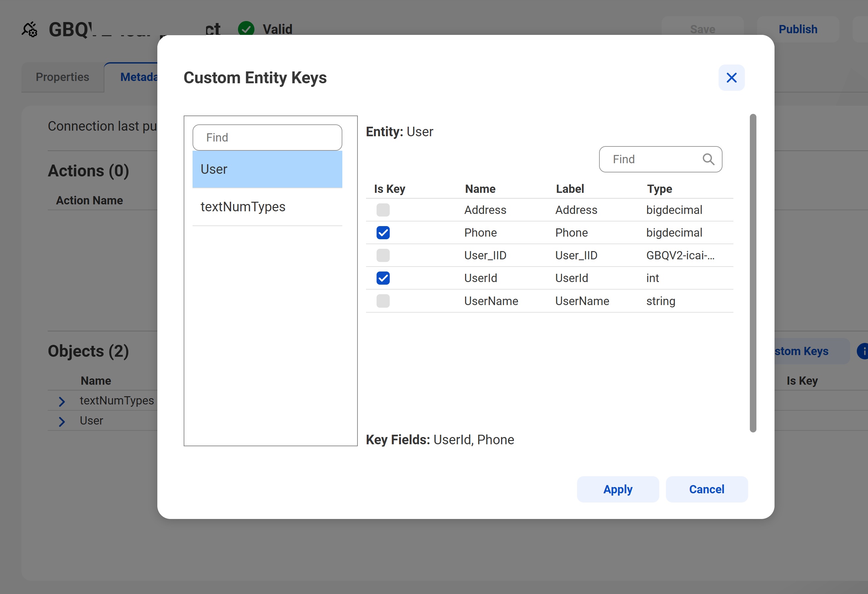Uncheck Is Key for UserId

point(383,278)
